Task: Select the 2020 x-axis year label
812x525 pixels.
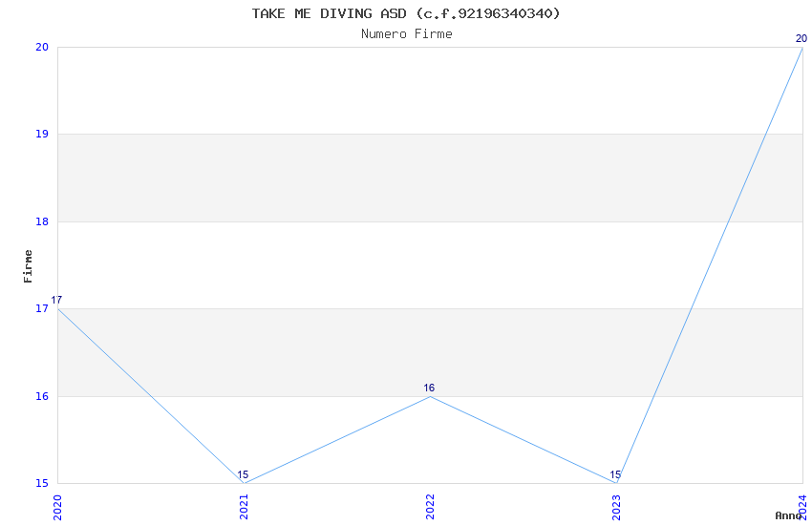Action: [57, 507]
